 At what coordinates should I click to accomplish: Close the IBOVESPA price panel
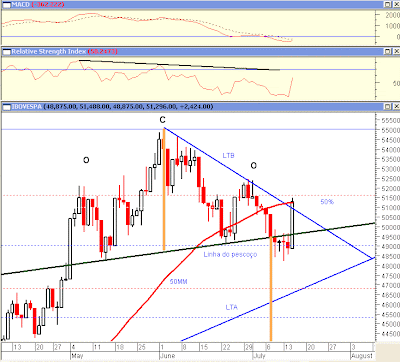pyautogui.click(x=396, y=107)
